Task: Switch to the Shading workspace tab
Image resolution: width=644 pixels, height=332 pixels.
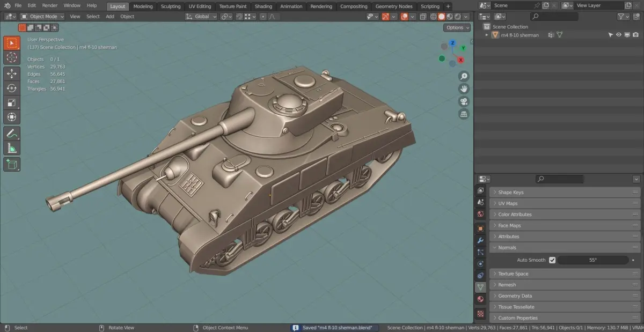Action: 264,6
